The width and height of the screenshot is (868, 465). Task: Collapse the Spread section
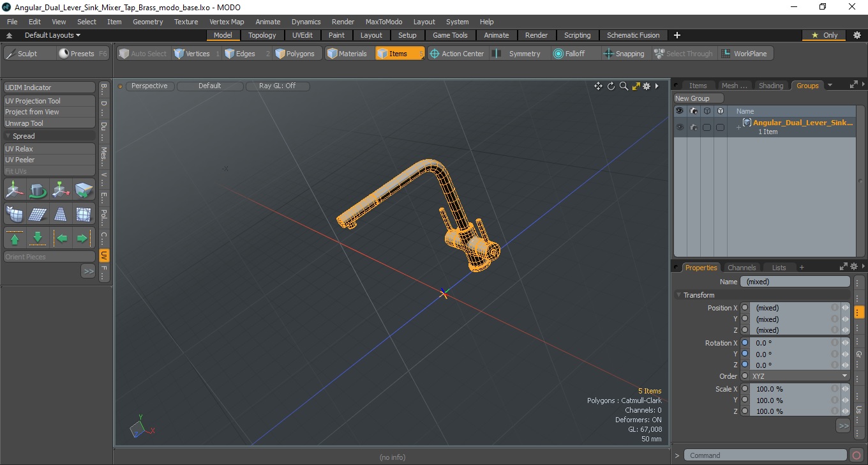pyautogui.click(x=8, y=136)
